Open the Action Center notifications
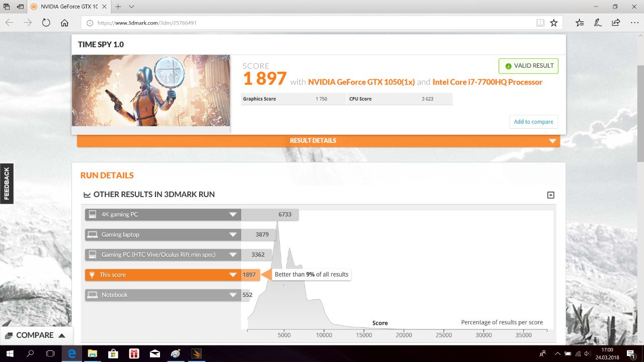 [x=631, y=353]
